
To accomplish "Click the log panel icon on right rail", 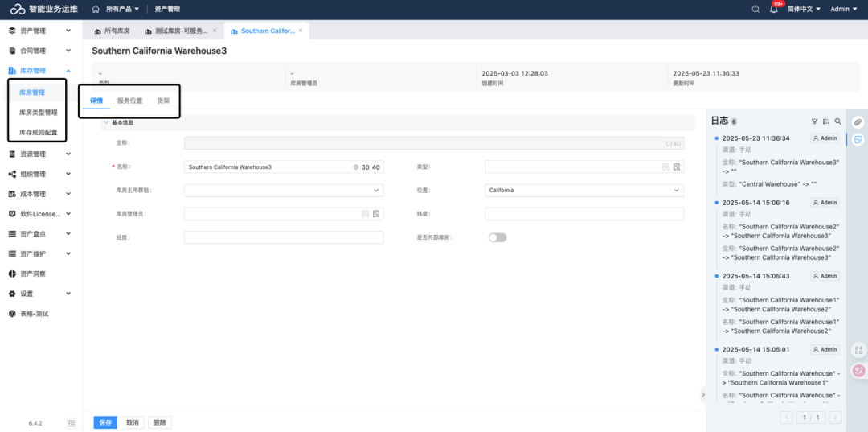I will [858, 139].
